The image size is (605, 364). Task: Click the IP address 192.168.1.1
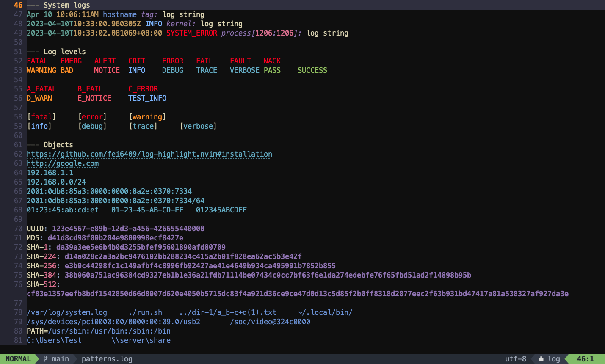pyautogui.click(x=50, y=173)
